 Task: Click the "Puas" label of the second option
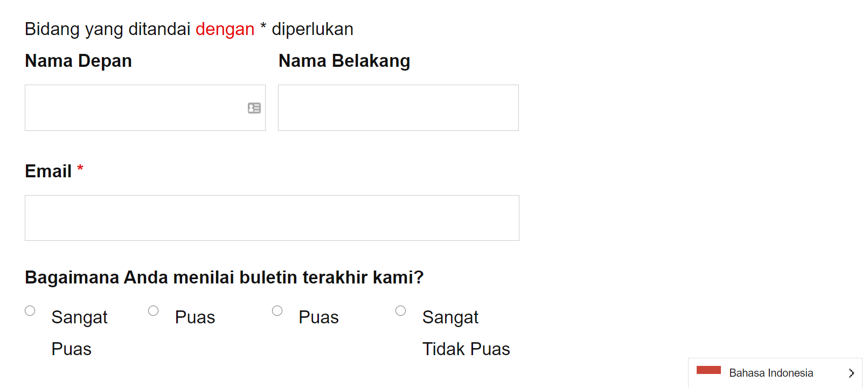pos(195,317)
